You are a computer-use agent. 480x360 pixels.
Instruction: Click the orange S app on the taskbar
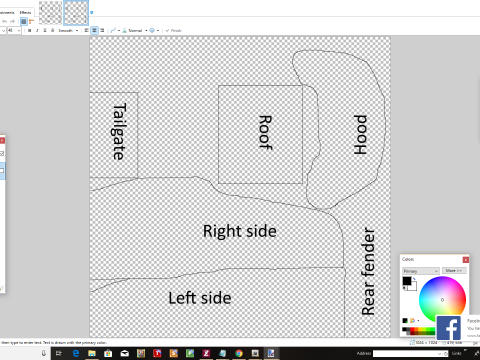pyautogui.click(x=173, y=353)
